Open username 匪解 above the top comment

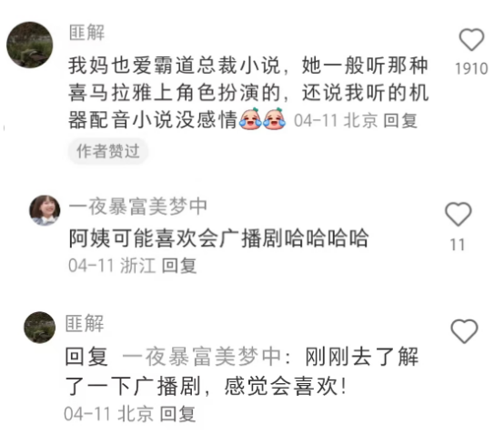pyautogui.click(x=86, y=33)
